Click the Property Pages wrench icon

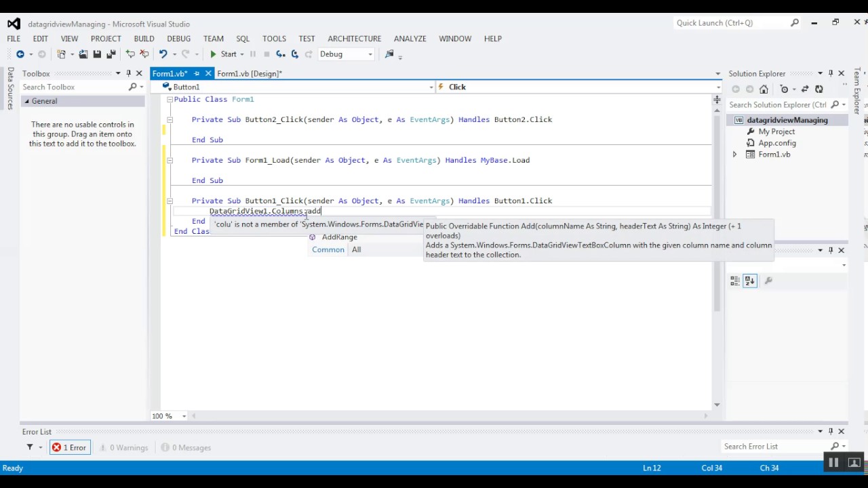pyautogui.click(x=768, y=281)
